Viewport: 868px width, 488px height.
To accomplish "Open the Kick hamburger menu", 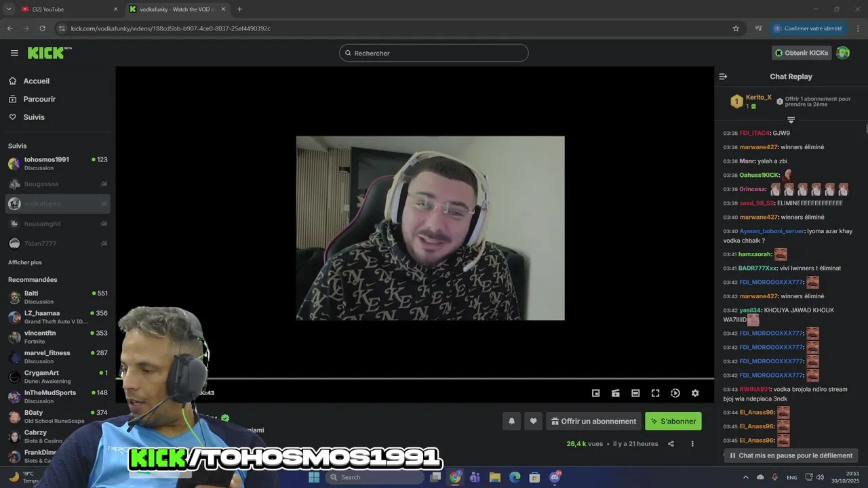I will 14,53.
